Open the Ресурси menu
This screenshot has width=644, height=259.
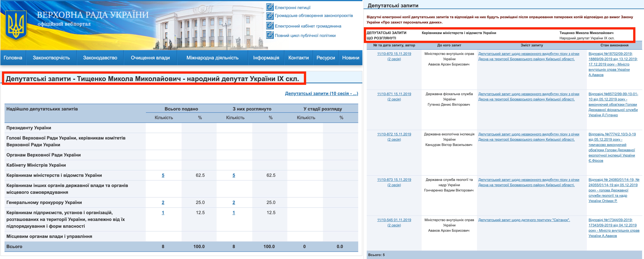[x=326, y=58]
